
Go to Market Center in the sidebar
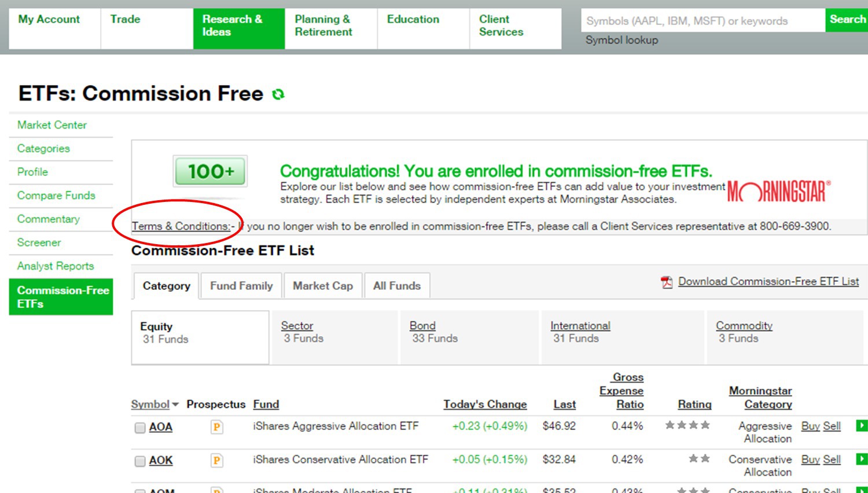(x=52, y=125)
